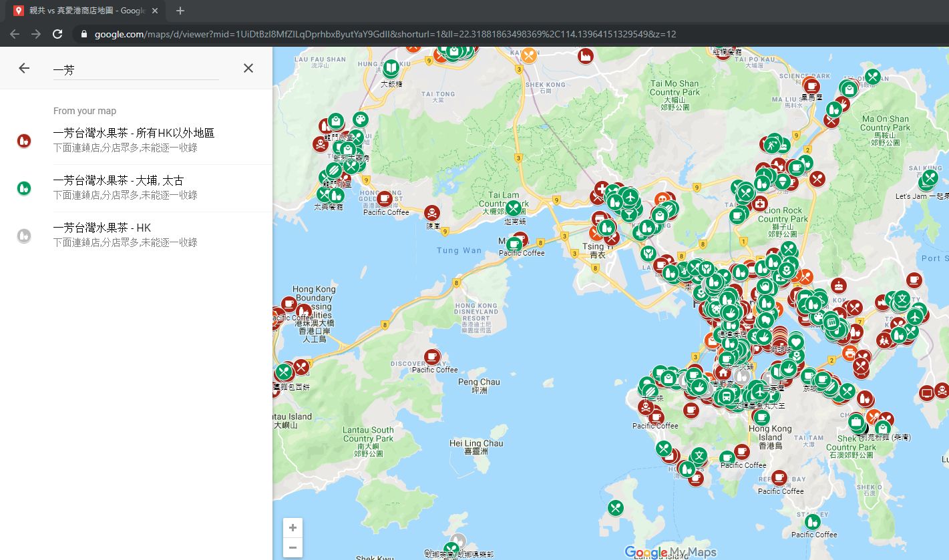Clear the search text with X icon
This screenshot has height=560, width=949.
pos(248,68)
